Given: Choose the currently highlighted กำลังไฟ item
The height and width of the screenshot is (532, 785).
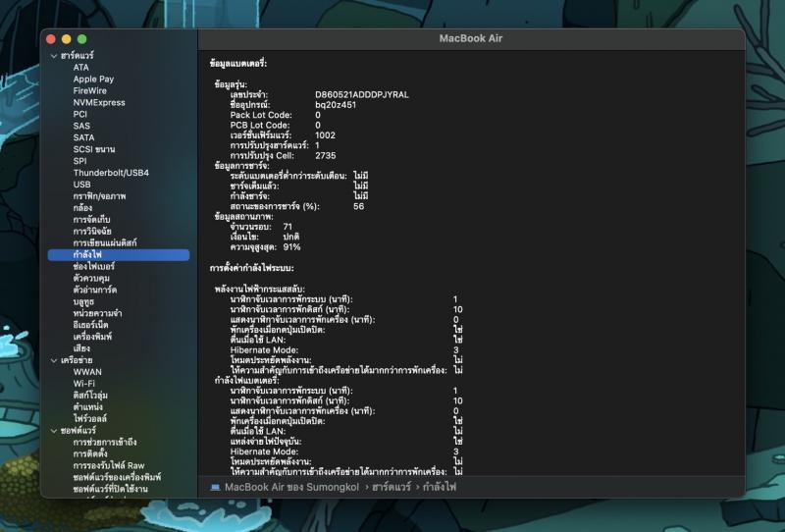Looking at the screenshot, I should 87,254.
